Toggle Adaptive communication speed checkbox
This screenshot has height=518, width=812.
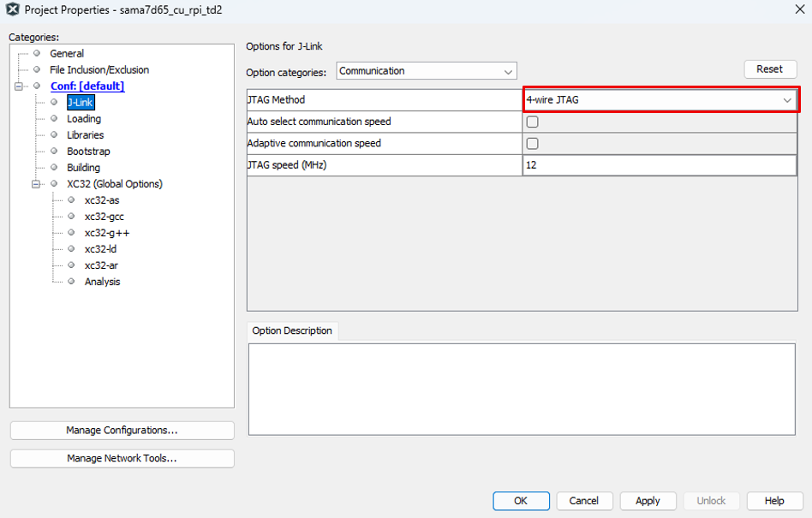tap(532, 144)
